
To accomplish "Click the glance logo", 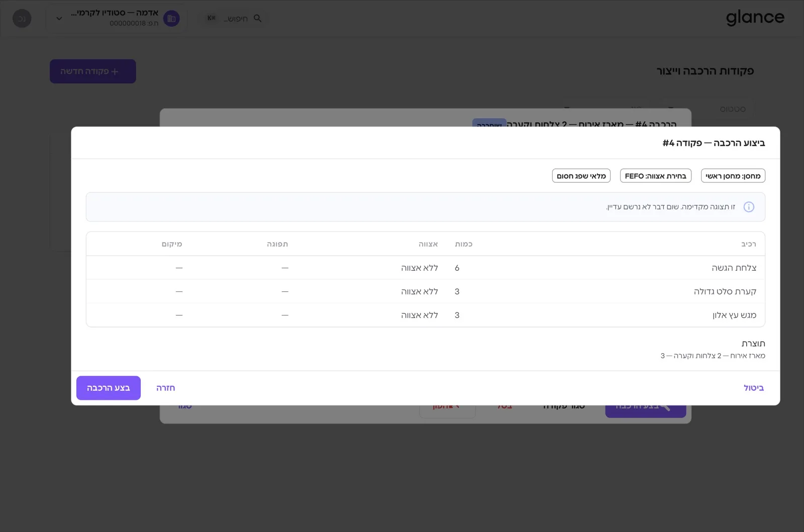I will coord(755,18).
